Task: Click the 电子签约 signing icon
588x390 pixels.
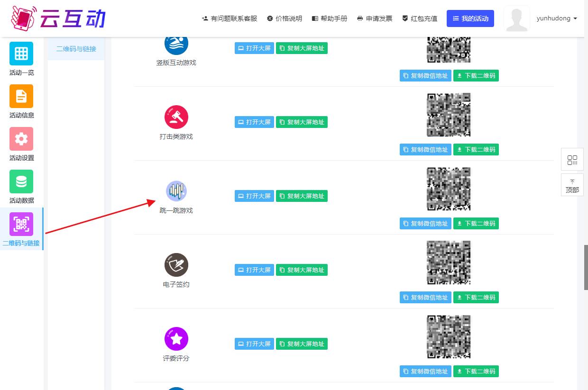Action: [x=176, y=265]
